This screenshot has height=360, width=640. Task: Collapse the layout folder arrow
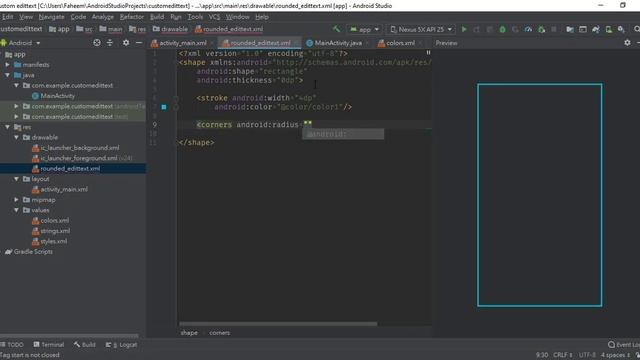[x=16, y=179]
